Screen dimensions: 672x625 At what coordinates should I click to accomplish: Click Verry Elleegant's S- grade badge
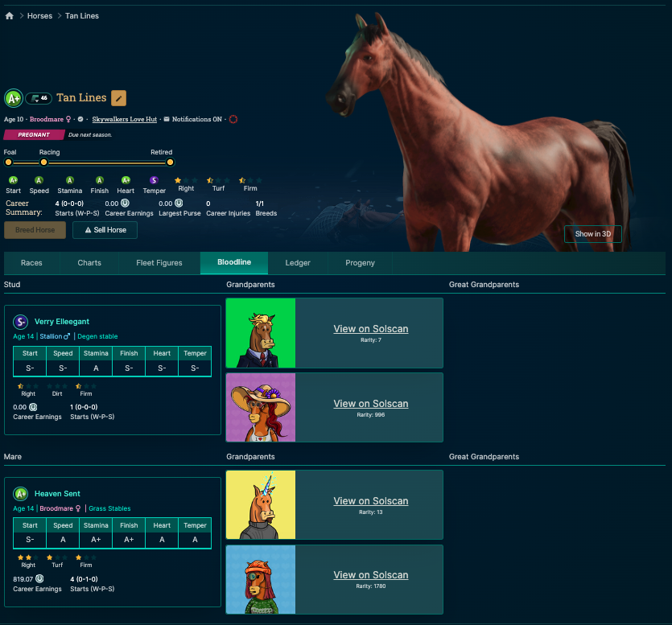point(21,322)
